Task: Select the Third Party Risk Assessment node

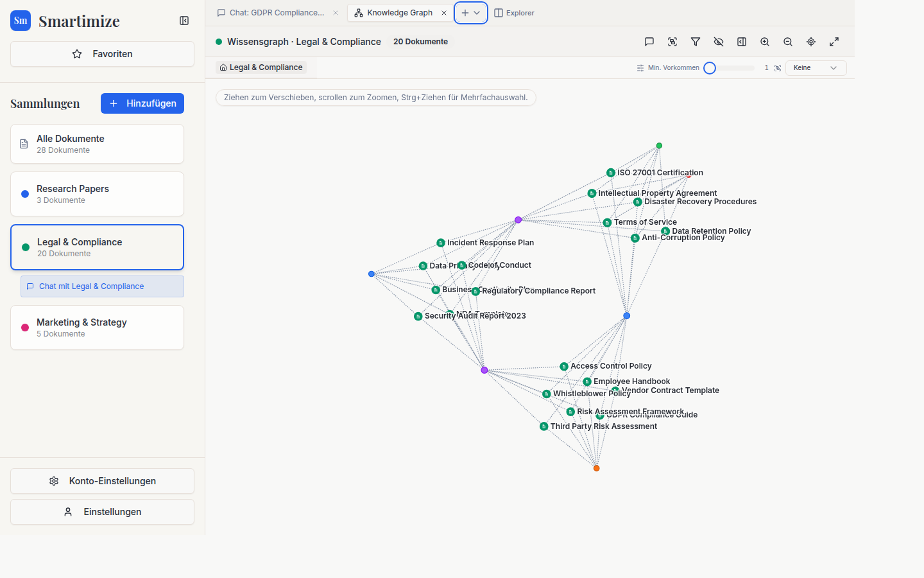Action: coord(544,426)
